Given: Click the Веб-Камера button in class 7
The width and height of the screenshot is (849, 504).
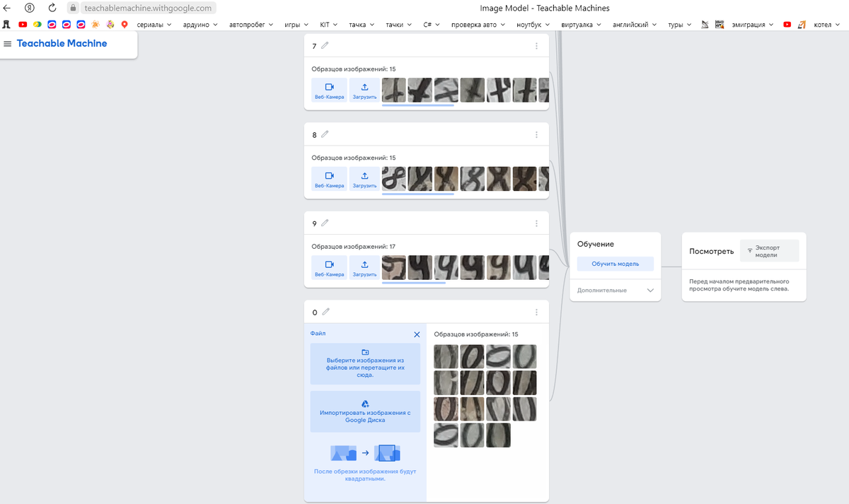Looking at the screenshot, I should click(x=330, y=90).
